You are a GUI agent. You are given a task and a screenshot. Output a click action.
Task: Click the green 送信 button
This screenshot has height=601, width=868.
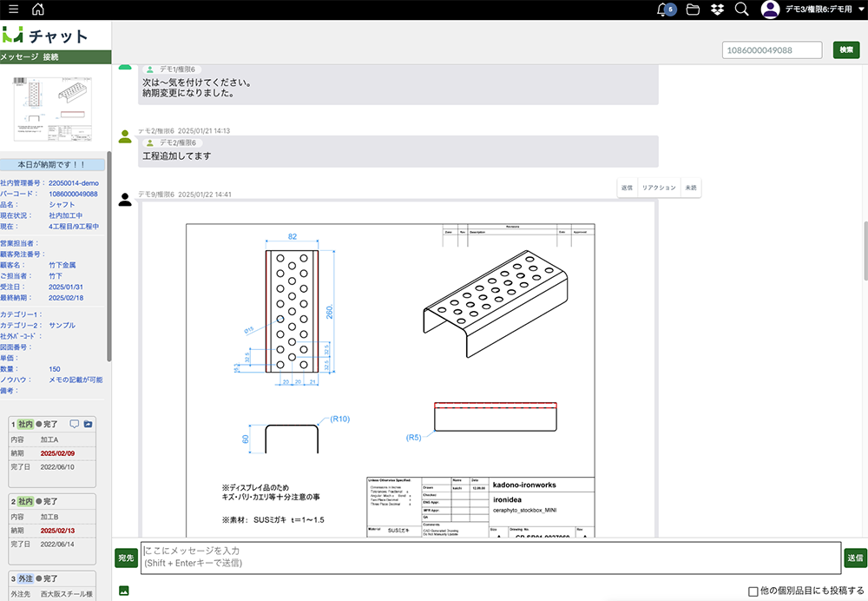click(x=855, y=558)
